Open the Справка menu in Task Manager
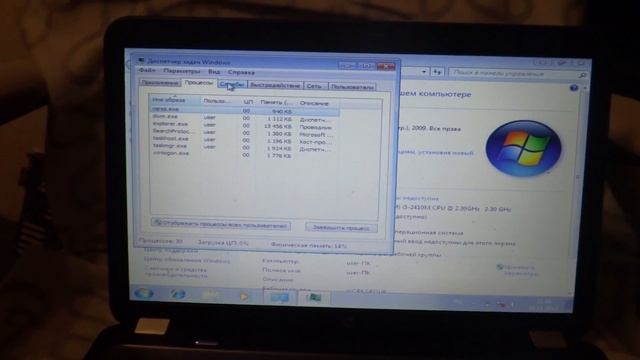The image size is (640, 360). pyautogui.click(x=241, y=73)
